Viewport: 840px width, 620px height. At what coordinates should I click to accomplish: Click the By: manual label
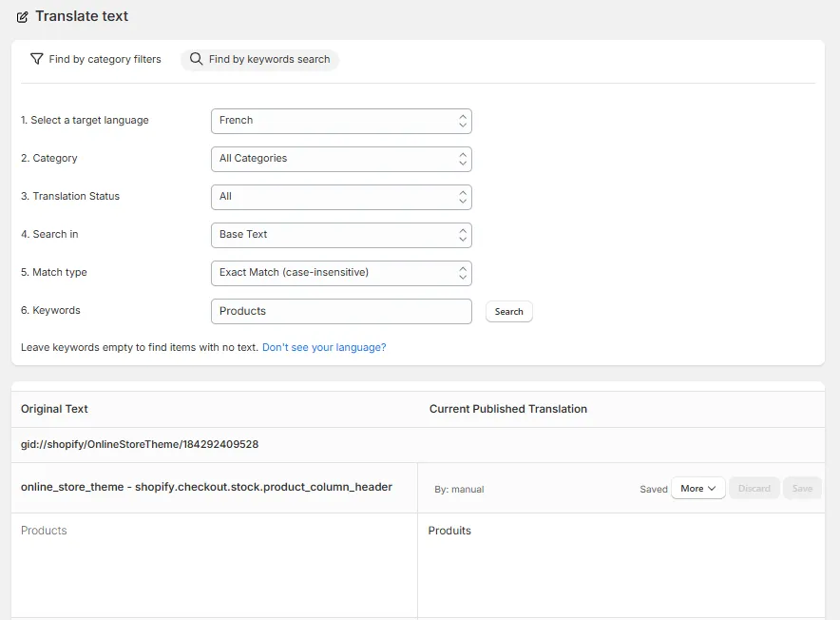[459, 490]
